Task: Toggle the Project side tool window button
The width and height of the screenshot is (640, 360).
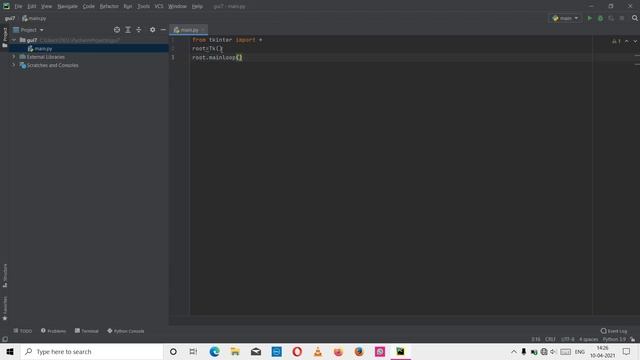Action: (4, 37)
